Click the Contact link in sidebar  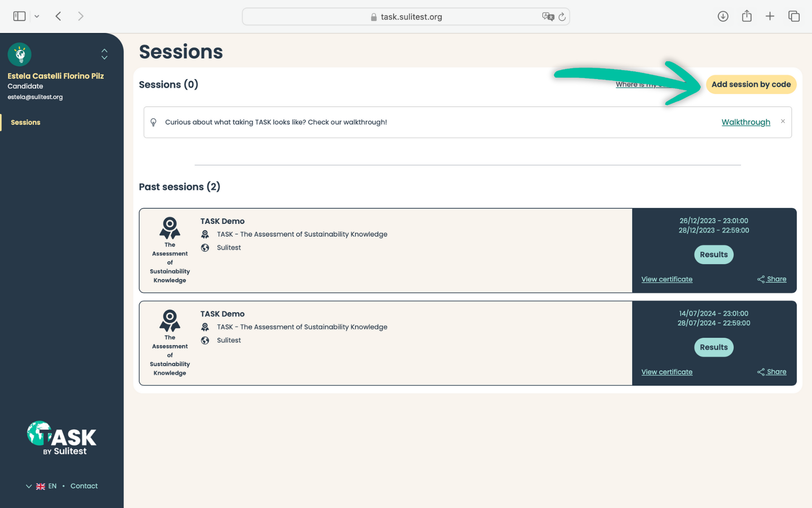click(84, 486)
